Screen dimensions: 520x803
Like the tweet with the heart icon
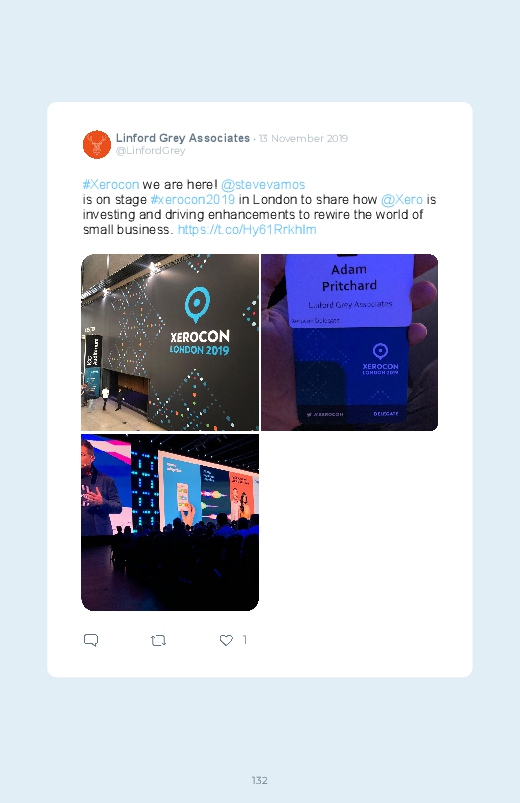point(226,640)
